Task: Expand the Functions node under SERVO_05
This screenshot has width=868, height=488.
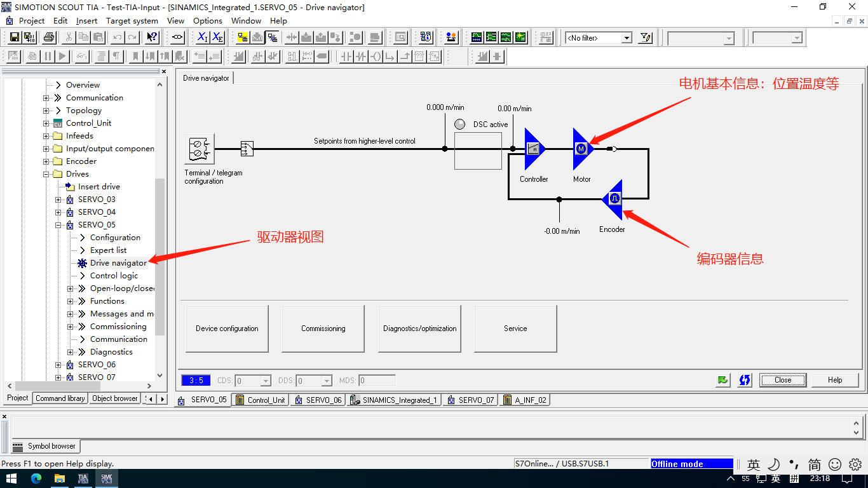Action: point(71,301)
